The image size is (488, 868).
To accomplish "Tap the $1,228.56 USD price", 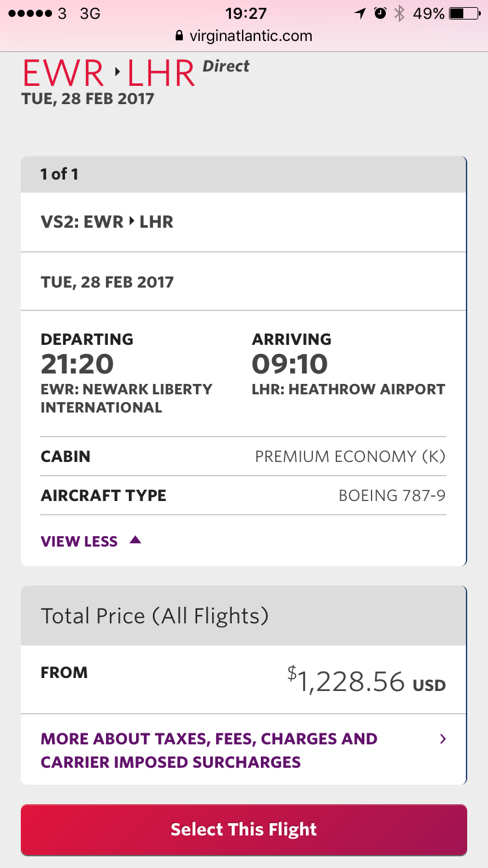I will coord(366,680).
